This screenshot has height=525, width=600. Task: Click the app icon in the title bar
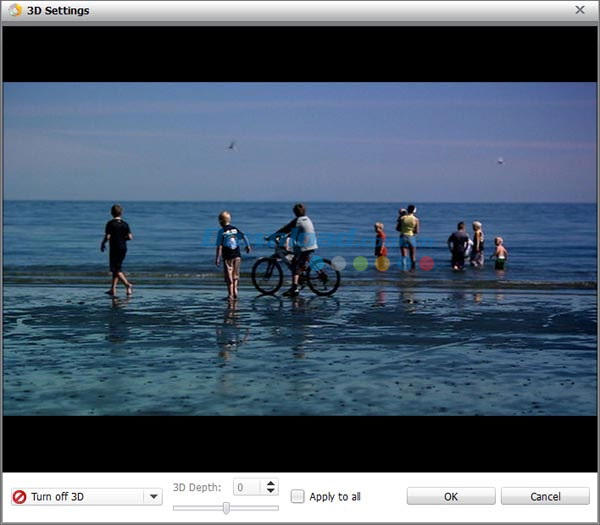pos(15,10)
